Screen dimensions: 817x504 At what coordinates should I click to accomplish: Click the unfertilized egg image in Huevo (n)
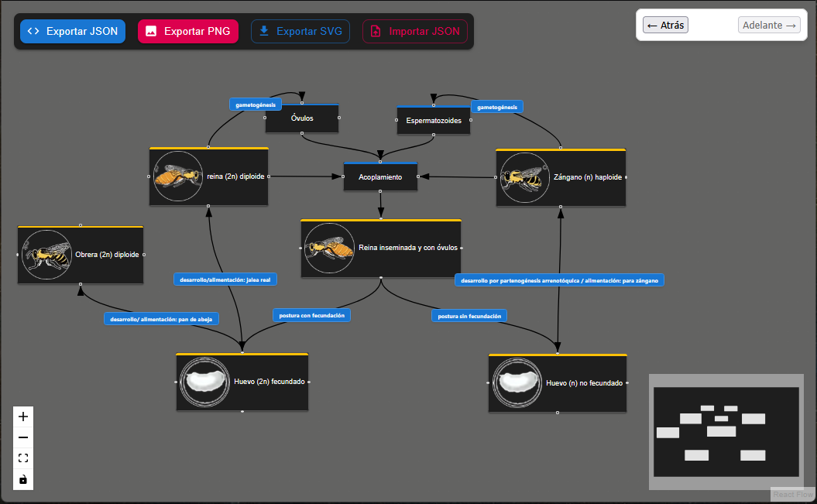coord(517,382)
